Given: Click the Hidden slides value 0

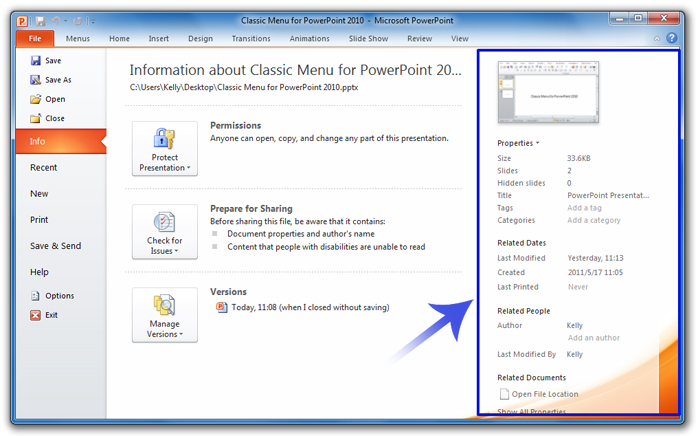Looking at the screenshot, I should coord(569,183).
